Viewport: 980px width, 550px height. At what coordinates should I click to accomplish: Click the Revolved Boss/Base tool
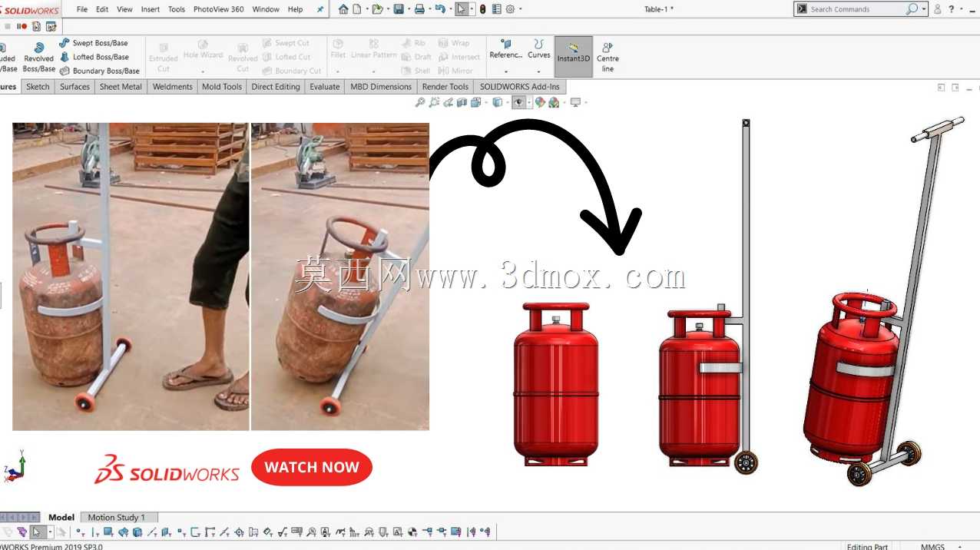click(x=38, y=58)
